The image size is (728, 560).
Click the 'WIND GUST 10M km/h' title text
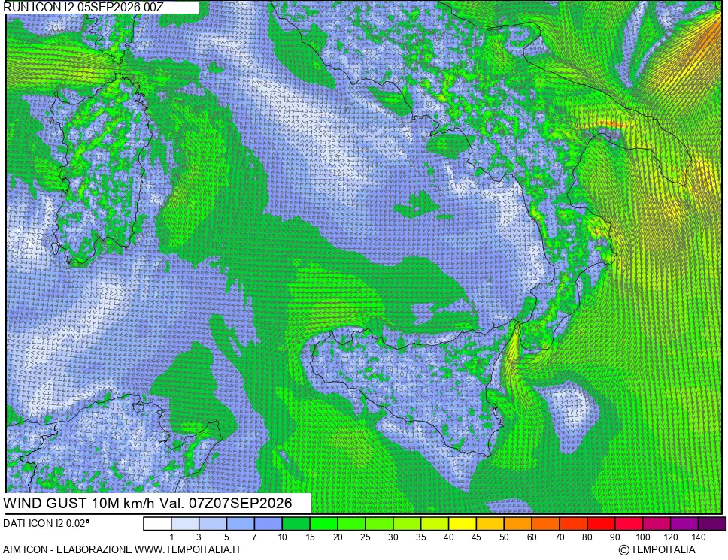click(79, 503)
